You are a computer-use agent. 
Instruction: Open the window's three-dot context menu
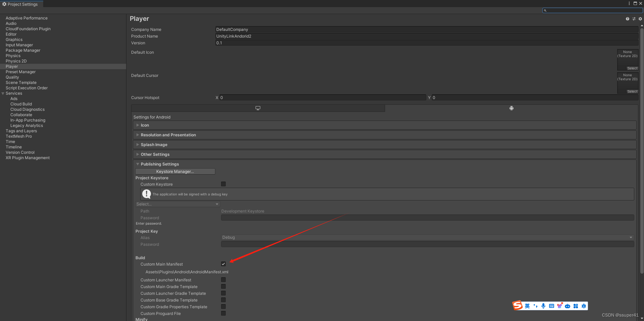(x=629, y=3)
